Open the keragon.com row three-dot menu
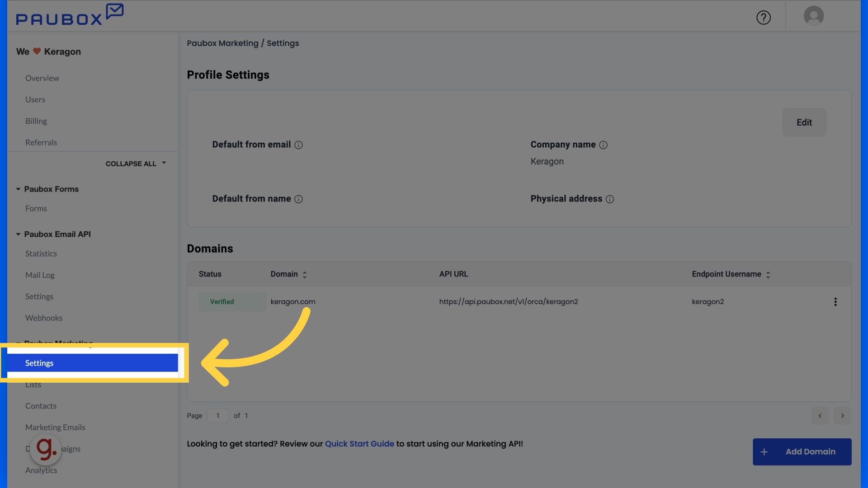 835,302
